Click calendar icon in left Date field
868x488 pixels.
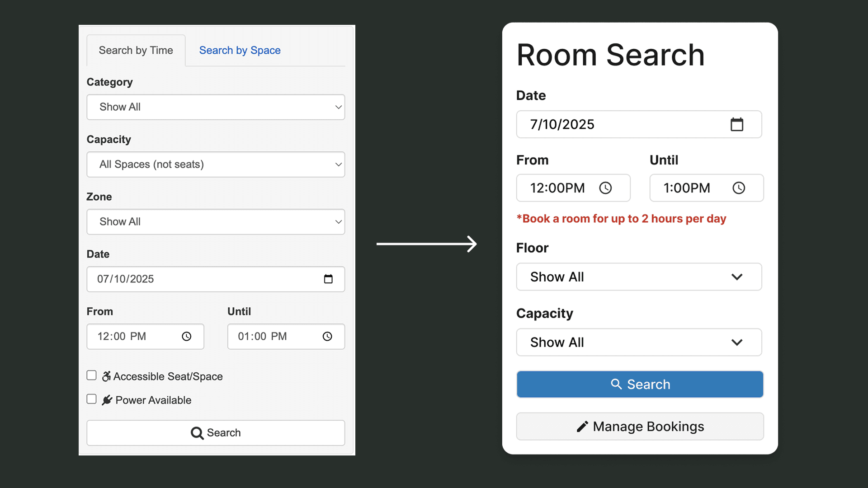point(328,279)
